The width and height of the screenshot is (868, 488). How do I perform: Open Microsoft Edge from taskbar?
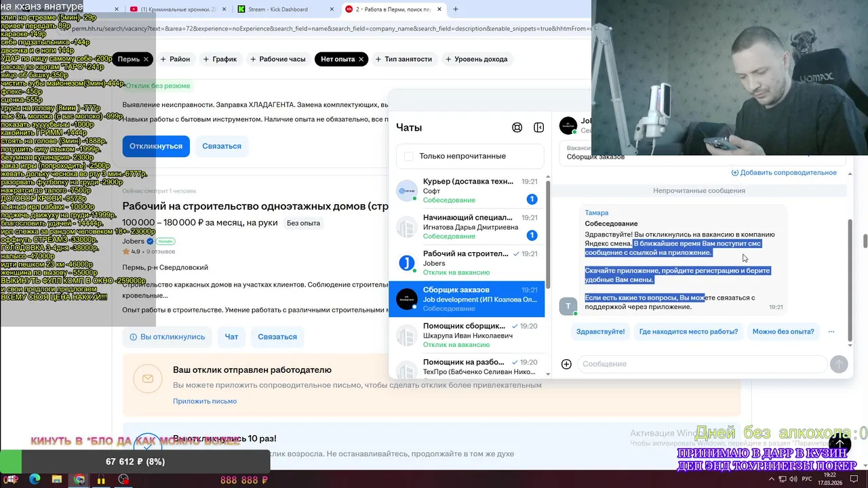click(x=35, y=479)
